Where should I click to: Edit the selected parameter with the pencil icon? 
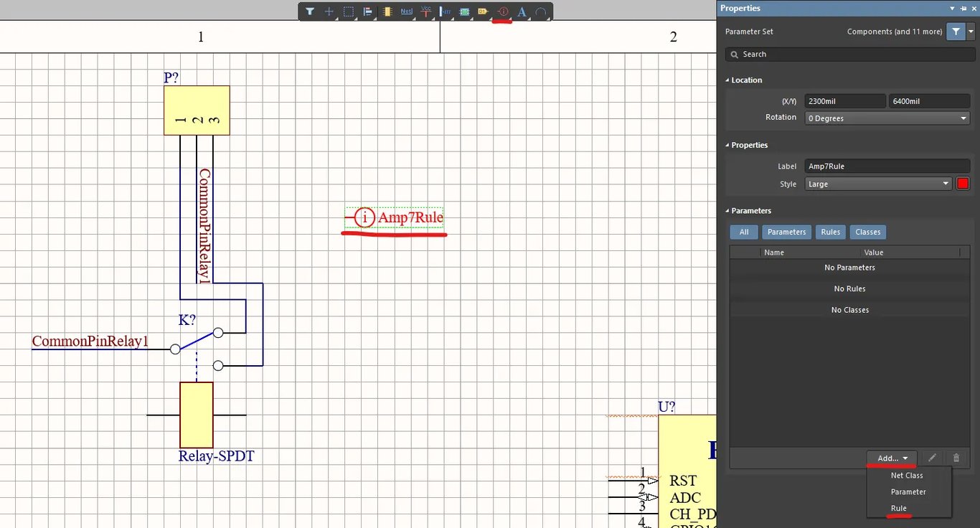(932, 458)
